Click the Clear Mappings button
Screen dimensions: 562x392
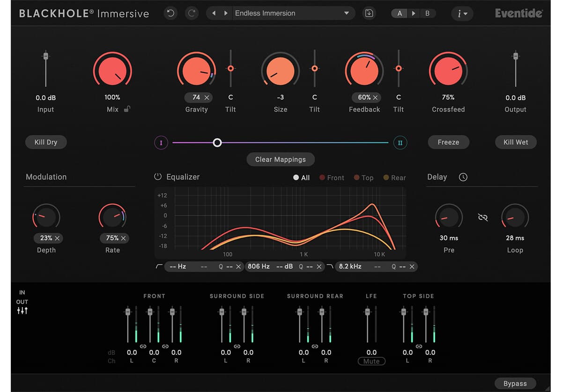[x=280, y=159]
